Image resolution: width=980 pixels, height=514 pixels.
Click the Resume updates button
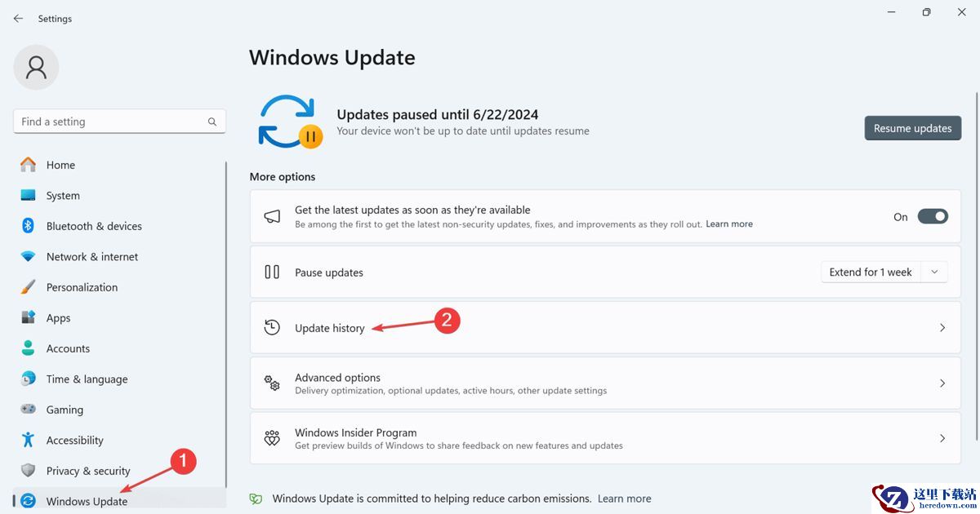912,128
